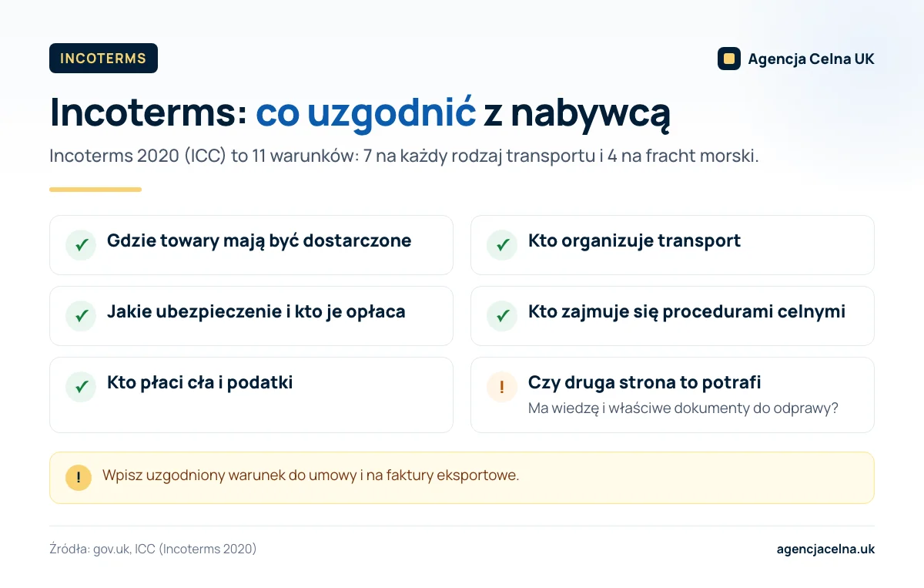This screenshot has height=588, width=924.
Task: Click checkmark icon beside 'Kto zajmuje się procedurami celnymi'
Action: pyautogui.click(x=502, y=316)
